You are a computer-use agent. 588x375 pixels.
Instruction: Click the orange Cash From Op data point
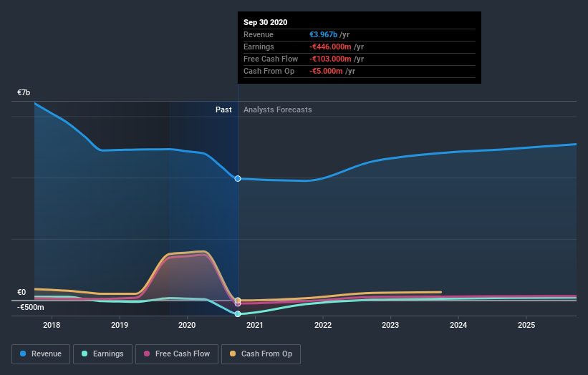[238, 301]
